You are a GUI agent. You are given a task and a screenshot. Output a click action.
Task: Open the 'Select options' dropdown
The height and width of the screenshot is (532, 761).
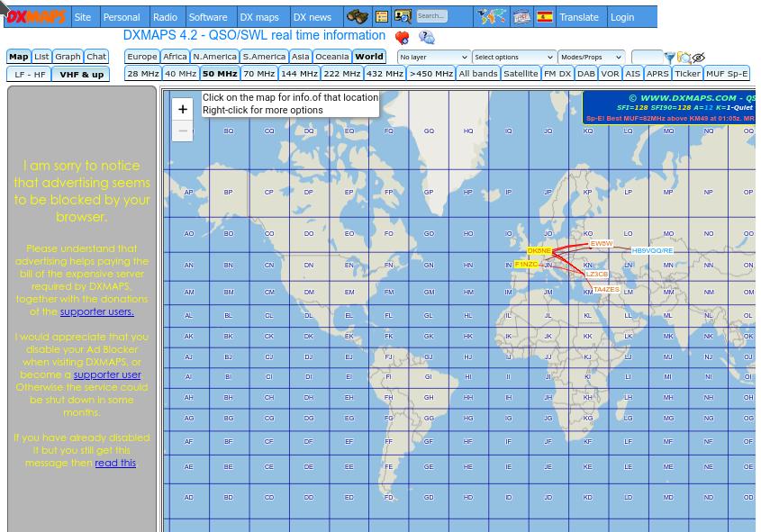(513, 58)
